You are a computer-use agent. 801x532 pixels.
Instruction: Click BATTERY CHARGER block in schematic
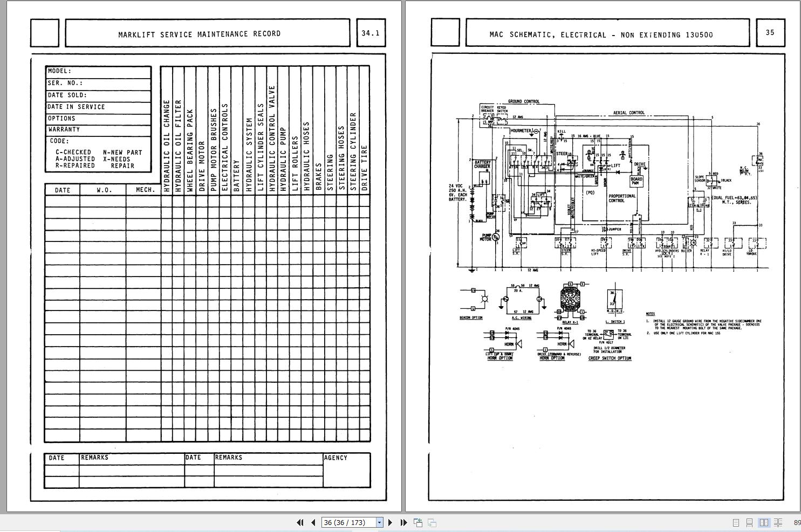tap(482, 164)
